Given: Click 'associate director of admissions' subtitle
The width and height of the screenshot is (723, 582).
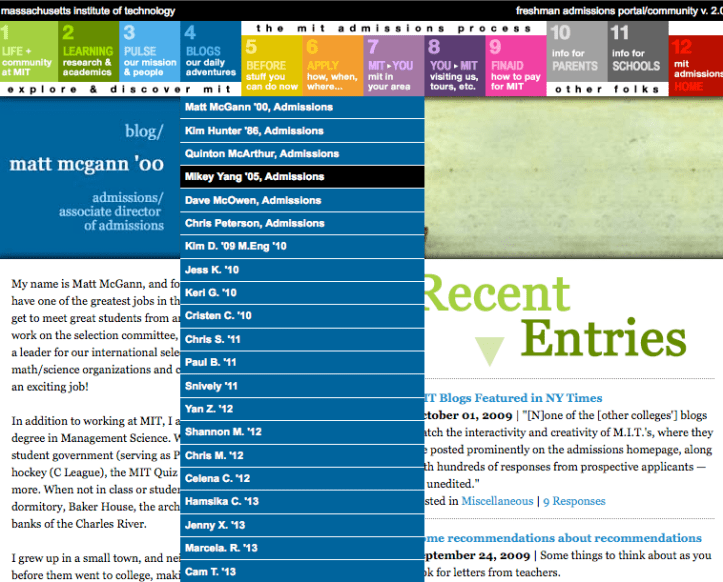Looking at the screenshot, I should (111, 218).
